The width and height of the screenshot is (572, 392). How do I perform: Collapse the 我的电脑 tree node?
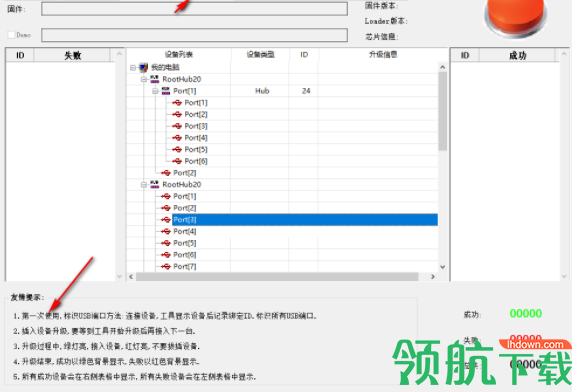[133, 67]
